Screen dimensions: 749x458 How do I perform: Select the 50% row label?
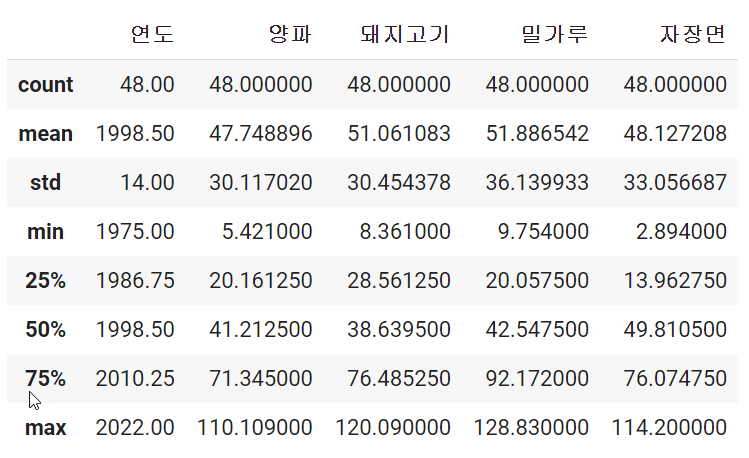pyautogui.click(x=45, y=330)
